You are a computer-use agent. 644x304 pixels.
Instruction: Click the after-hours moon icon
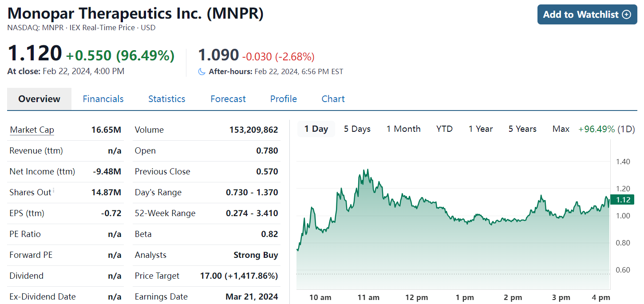202,71
